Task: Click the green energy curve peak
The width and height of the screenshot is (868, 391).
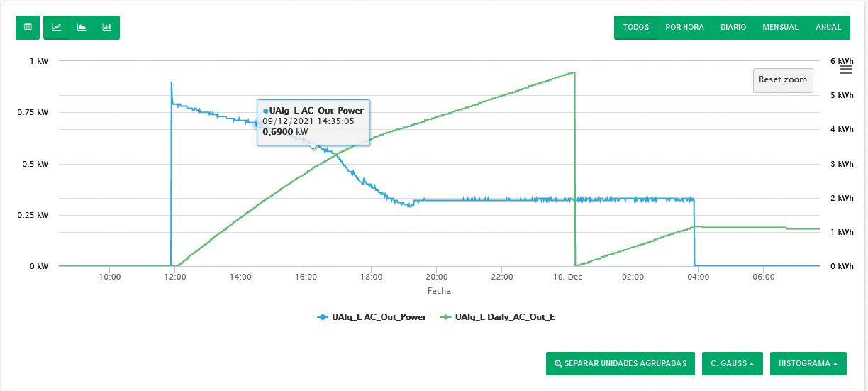Action: [573, 72]
